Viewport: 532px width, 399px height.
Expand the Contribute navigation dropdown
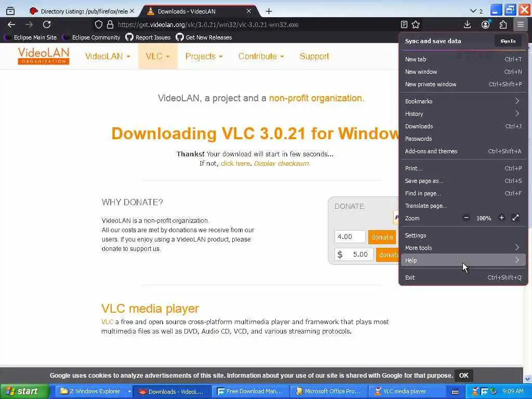[x=261, y=56]
